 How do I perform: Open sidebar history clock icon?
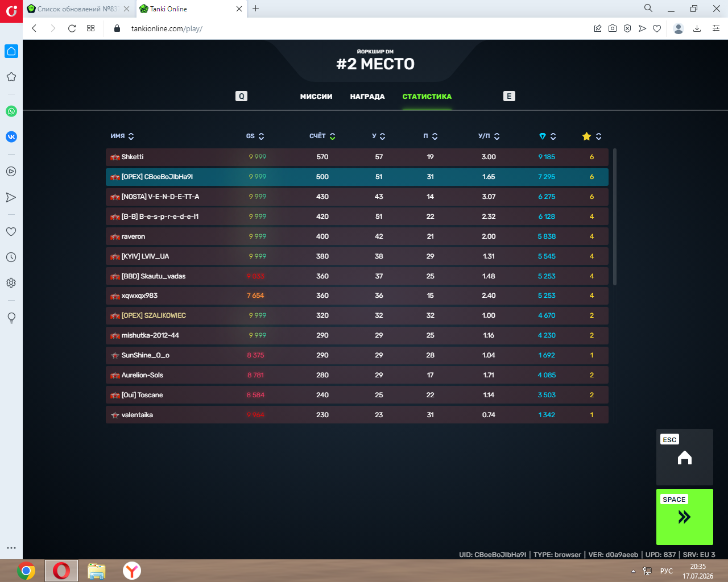tap(11, 257)
